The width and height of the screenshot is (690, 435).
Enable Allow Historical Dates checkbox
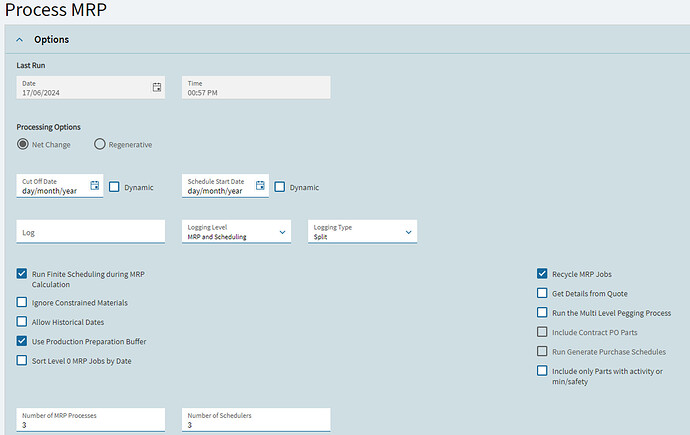click(22, 322)
